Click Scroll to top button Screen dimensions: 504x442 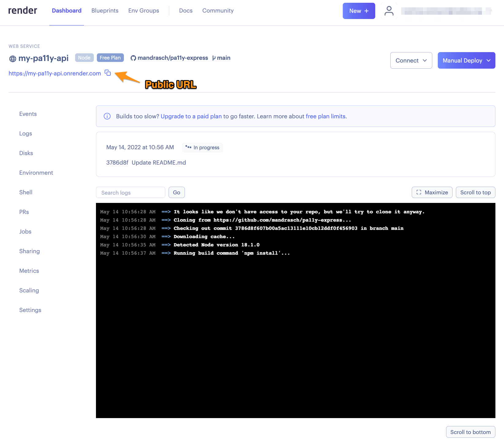click(475, 192)
